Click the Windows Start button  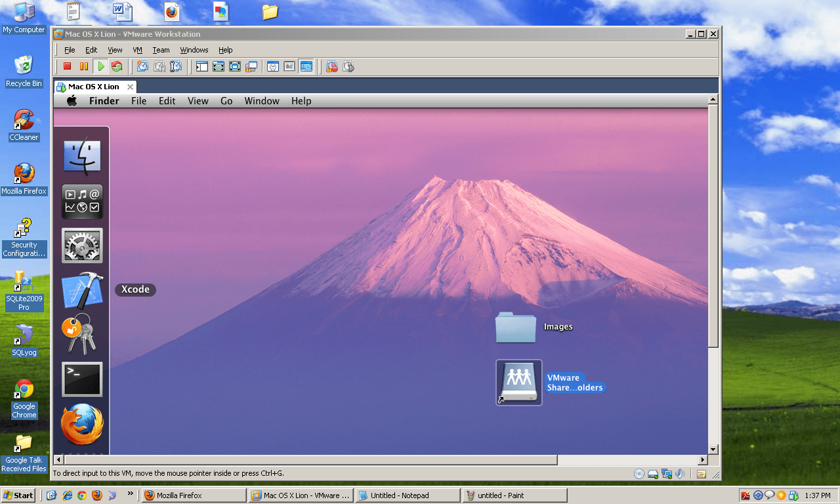point(18,495)
